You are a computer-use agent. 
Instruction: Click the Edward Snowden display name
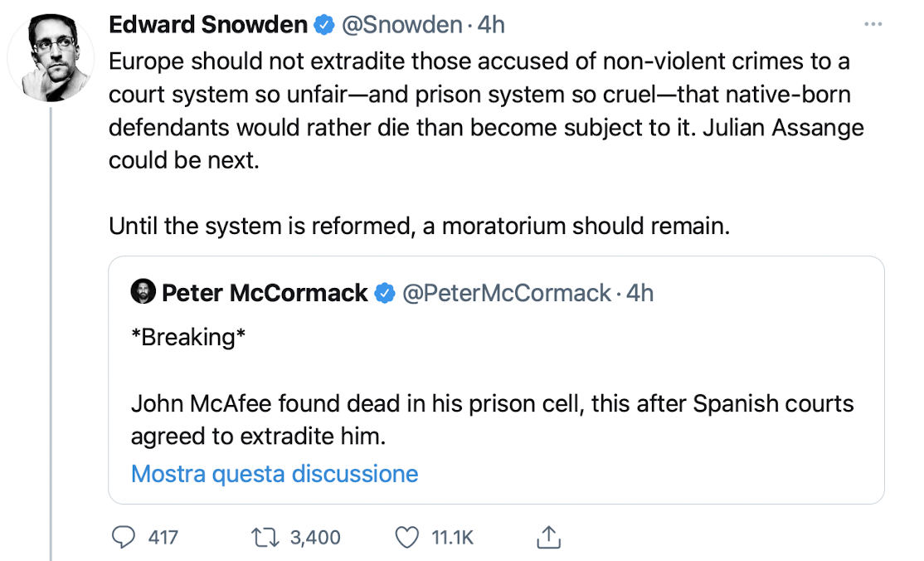[x=209, y=25]
